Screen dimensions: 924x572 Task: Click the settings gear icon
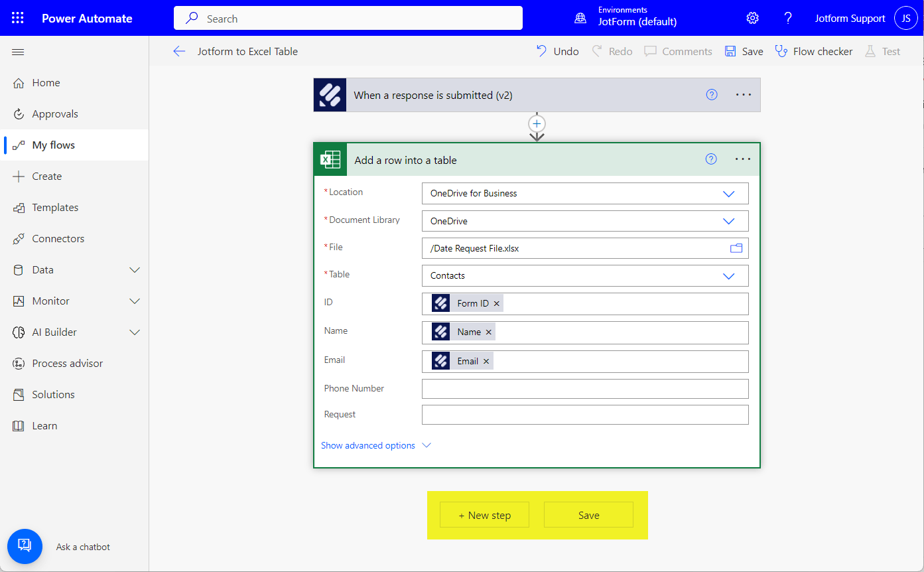(752, 19)
